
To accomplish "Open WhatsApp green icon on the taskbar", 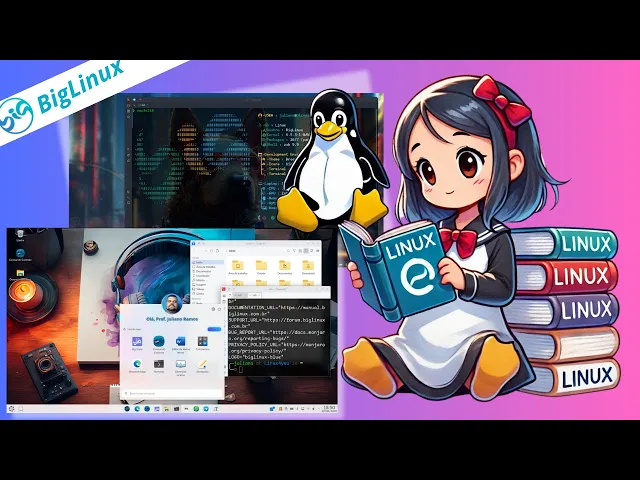I will coord(196,409).
